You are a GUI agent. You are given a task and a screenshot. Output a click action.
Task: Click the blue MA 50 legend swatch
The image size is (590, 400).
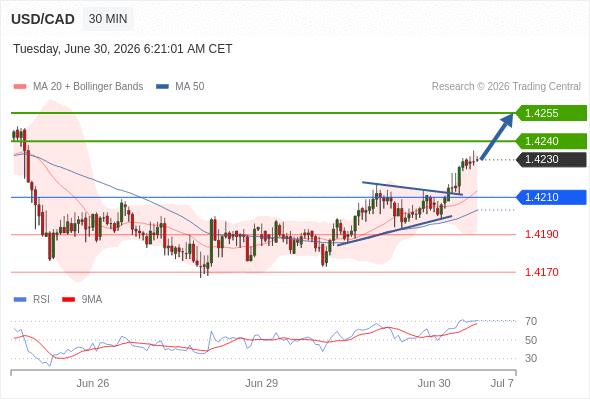pyautogui.click(x=162, y=87)
